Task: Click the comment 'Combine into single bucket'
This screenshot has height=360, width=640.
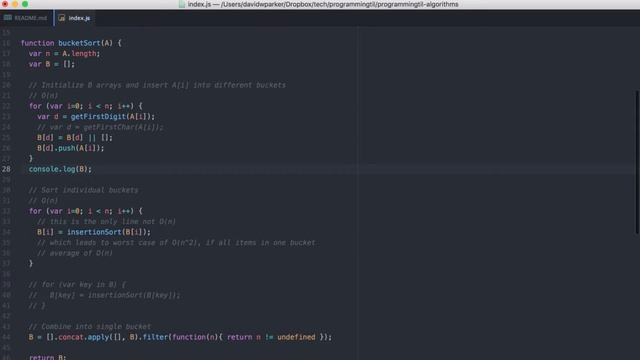Action: (90, 327)
